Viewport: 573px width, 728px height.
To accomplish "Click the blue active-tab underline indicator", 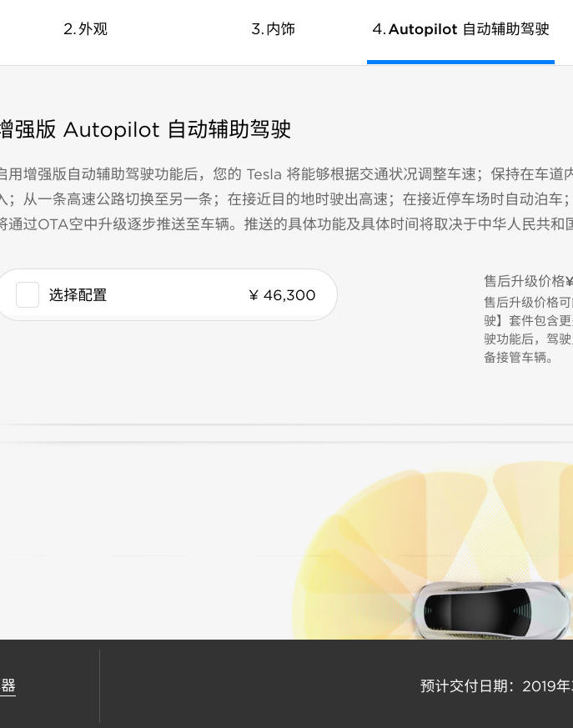I will [x=460, y=63].
